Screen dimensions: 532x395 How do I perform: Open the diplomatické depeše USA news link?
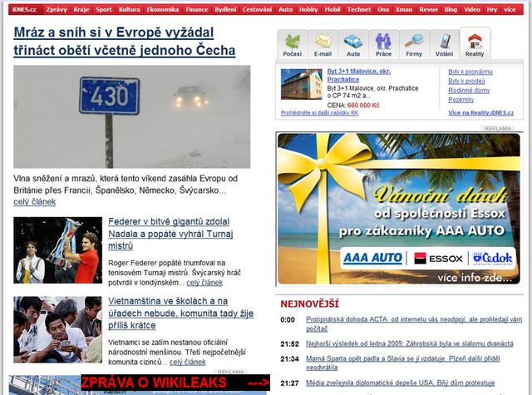[401, 383]
